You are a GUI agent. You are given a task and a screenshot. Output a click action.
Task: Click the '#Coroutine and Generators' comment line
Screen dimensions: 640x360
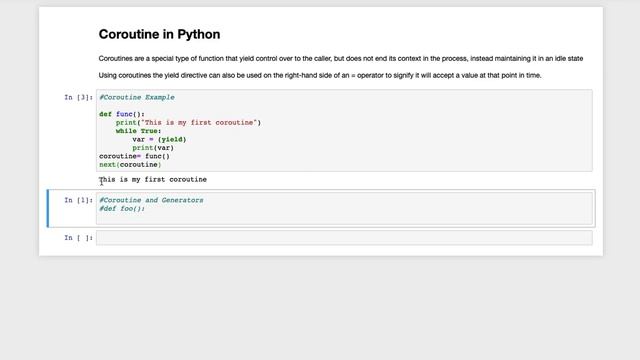(x=151, y=200)
